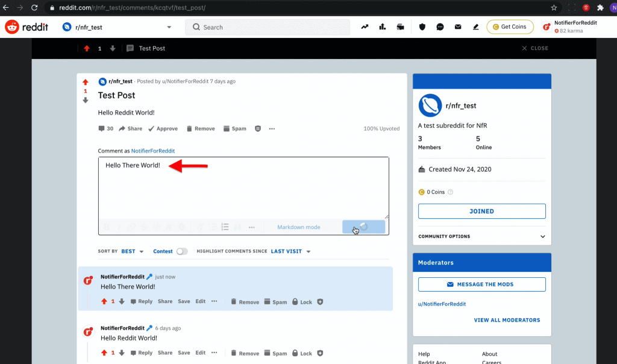Toggle the Contest mode switch

[182, 251]
